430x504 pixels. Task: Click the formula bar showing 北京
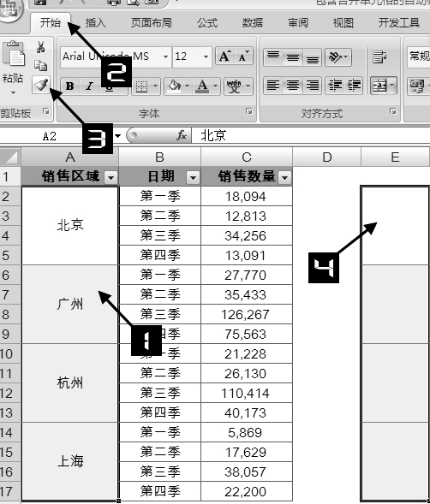pos(311,135)
